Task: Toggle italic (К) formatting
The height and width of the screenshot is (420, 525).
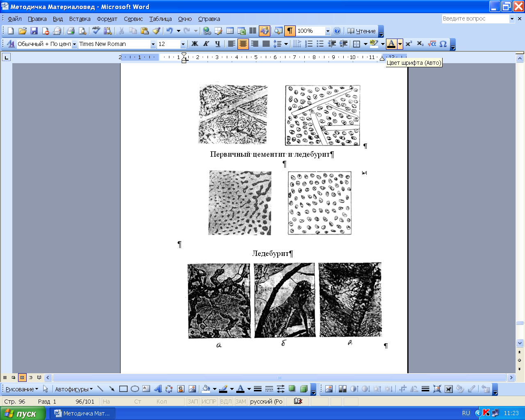Action: (206, 44)
